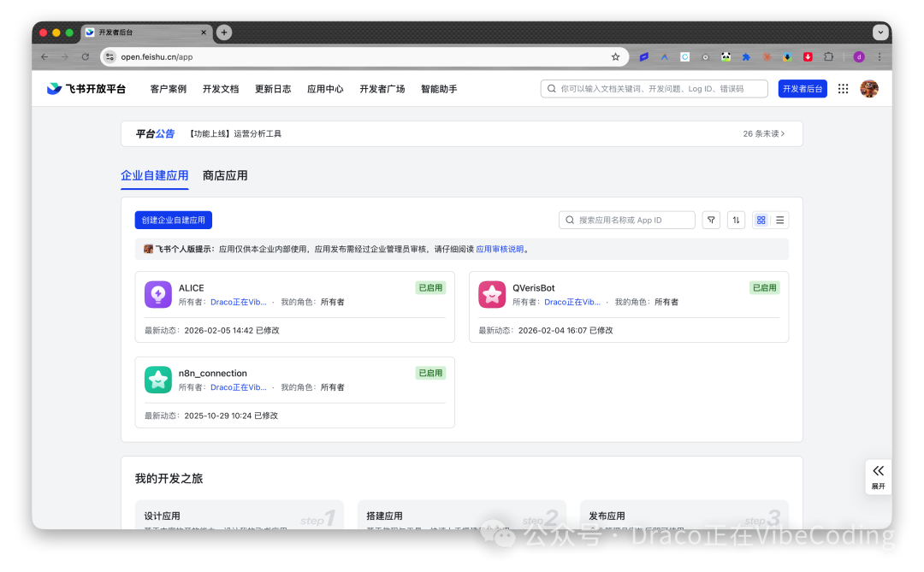Open the nine-dot apps grid in navbar

coord(843,88)
